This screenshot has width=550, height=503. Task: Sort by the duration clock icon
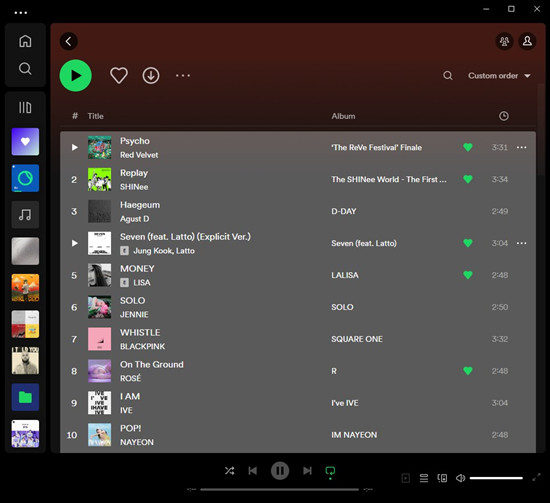tap(504, 116)
